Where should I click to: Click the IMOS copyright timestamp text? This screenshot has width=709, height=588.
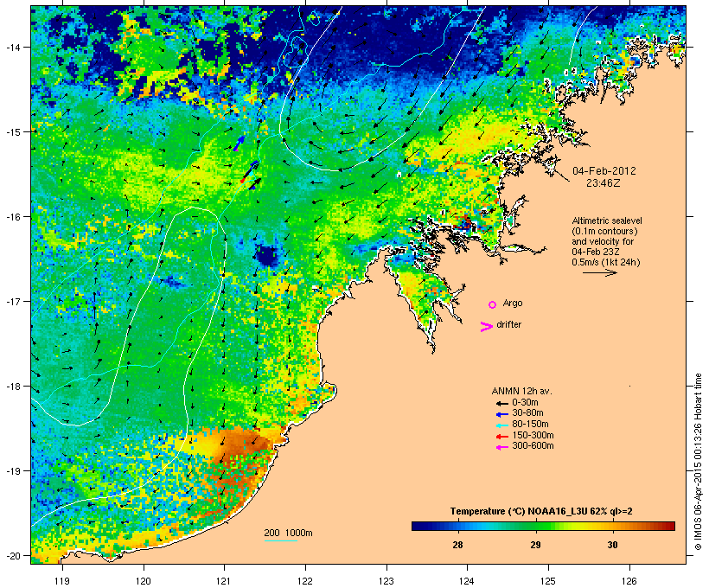coord(698,462)
